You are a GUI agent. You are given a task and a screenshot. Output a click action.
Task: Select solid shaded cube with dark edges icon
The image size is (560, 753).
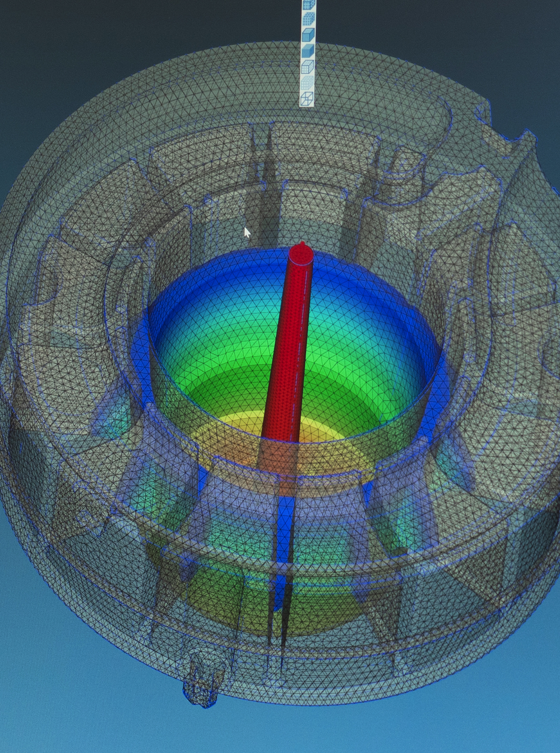[x=308, y=34]
